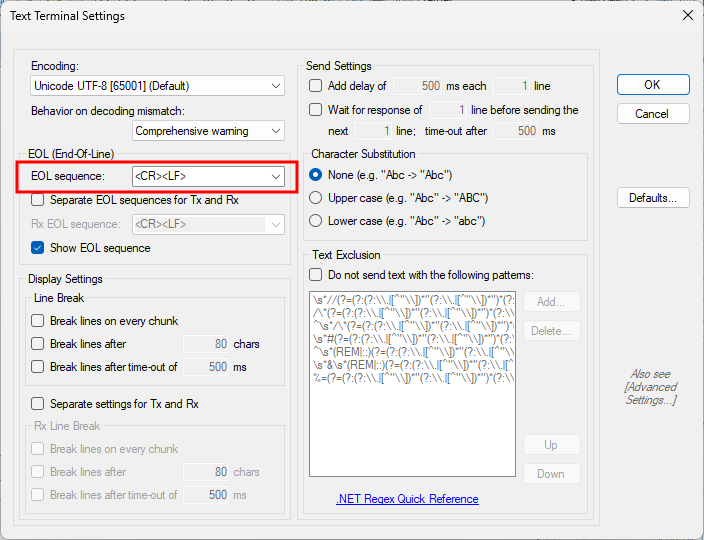Click the OK button
The image size is (704, 540).
click(652, 85)
